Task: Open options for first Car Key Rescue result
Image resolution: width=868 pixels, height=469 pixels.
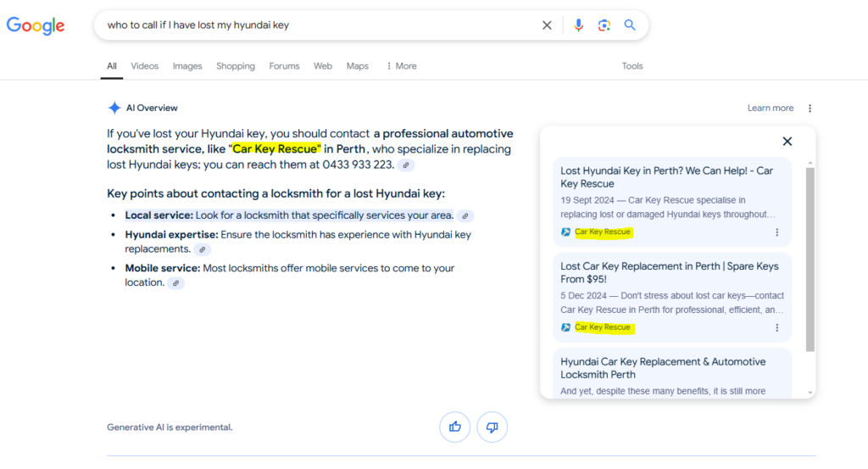Action: (x=776, y=232)
